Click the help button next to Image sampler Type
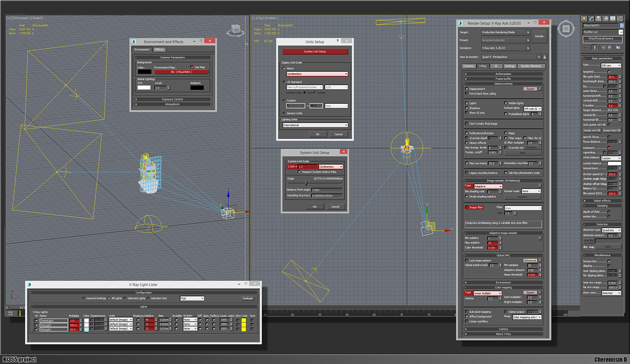Screen dimensions: 630x364 point(540,186)
